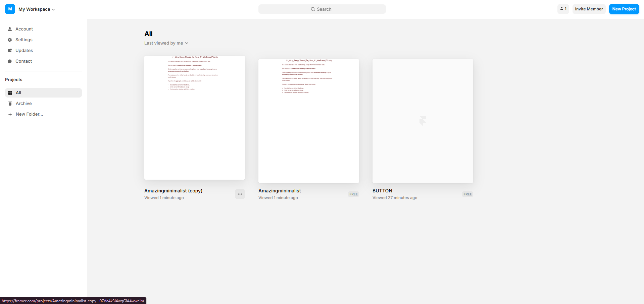Image resolution: width=644 pixels, height=304 pixels.
Task: Open Settings in the sidebar
Action: point(24,40)
